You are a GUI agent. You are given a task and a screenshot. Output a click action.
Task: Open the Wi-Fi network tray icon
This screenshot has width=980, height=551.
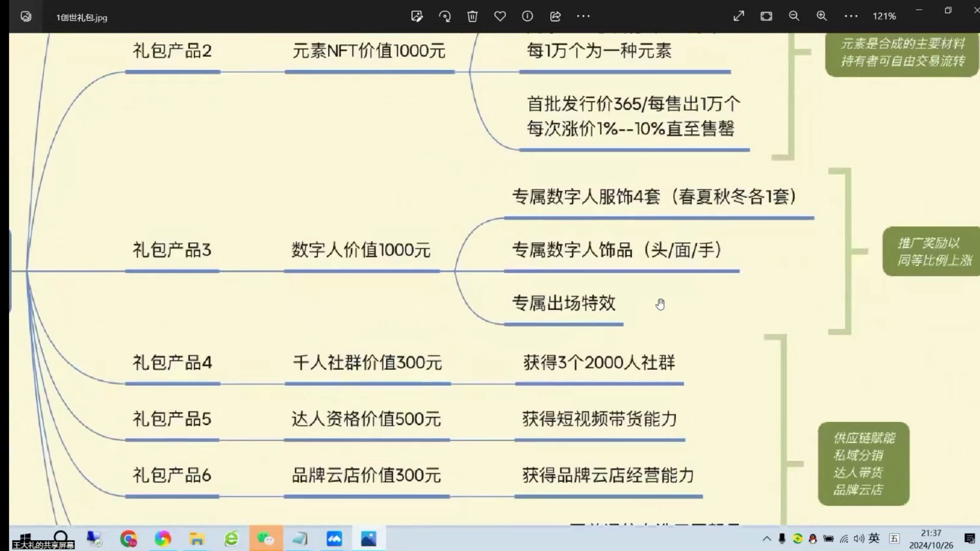click(x=844, y=539)
